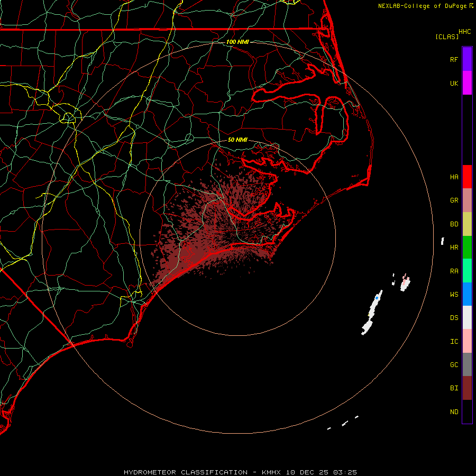This screenshot has width=476, height=476.
Task: Click the UK legend label
Action: [x=454, y=83]
